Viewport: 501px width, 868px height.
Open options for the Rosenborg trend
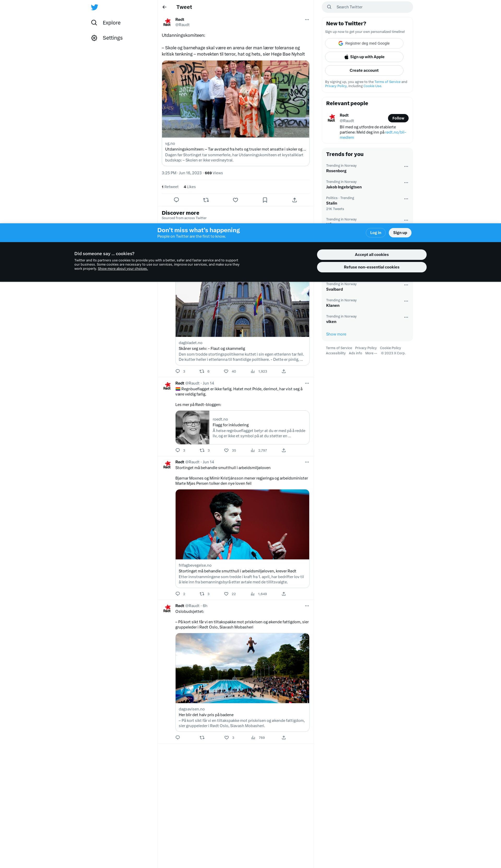pos(406,166)
